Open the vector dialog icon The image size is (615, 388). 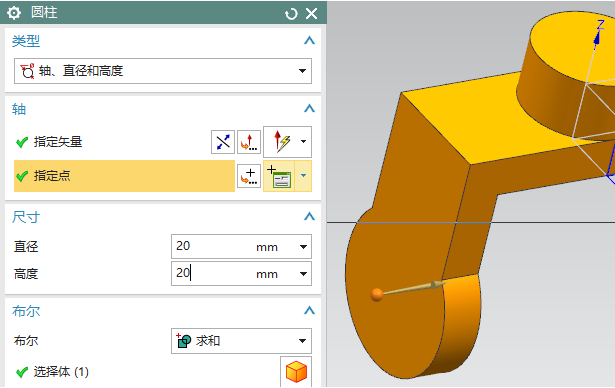tap(249, 142)
